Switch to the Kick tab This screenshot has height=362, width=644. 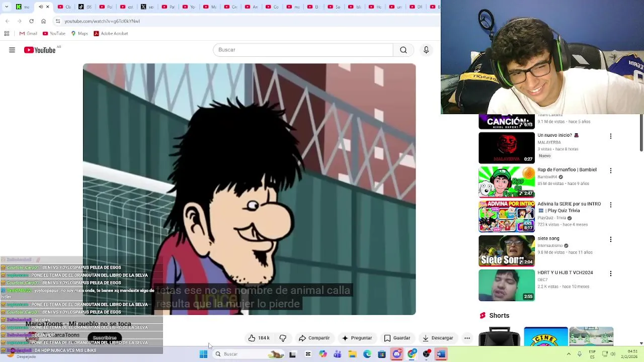[22, 7]
